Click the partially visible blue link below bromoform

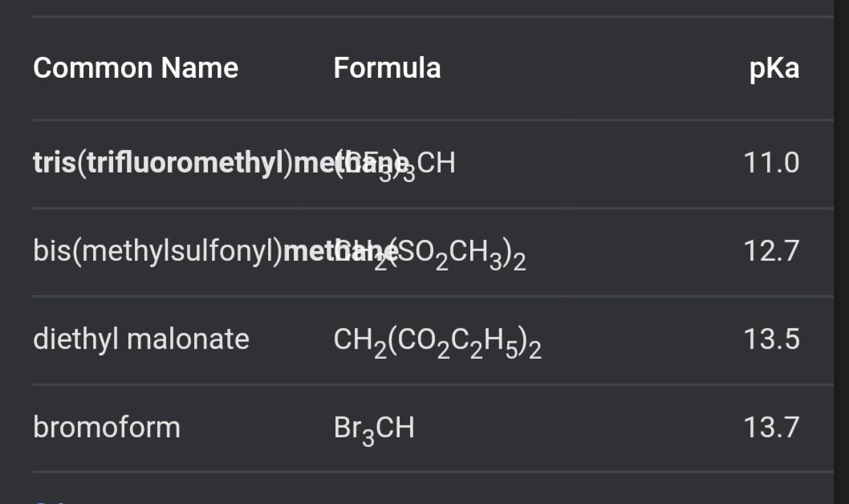[50, 501]
